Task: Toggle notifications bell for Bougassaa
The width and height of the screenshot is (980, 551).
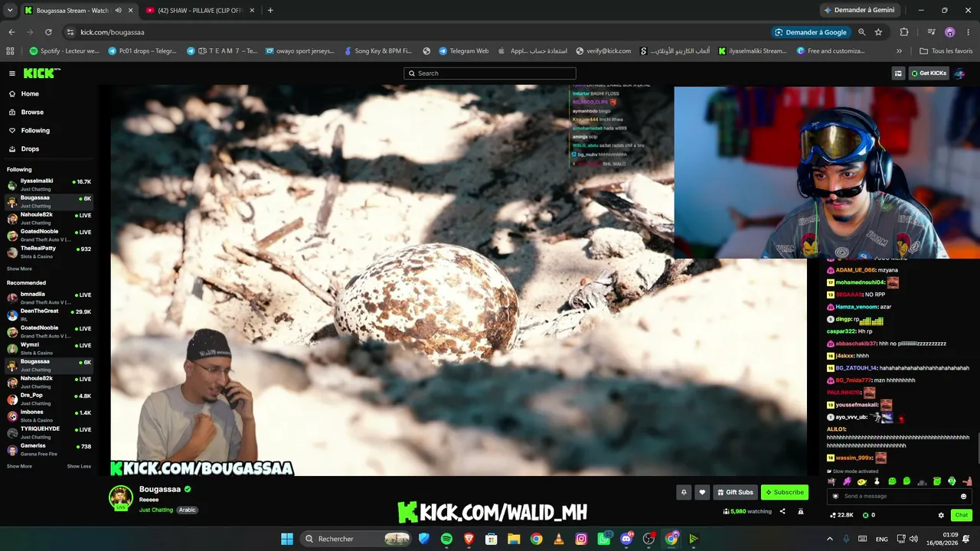Action: 684,492
